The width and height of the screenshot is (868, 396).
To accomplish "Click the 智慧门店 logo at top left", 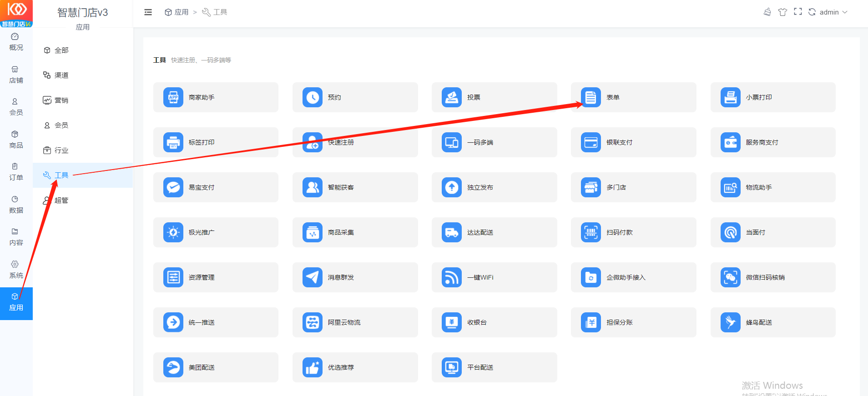I will [16, 14].
